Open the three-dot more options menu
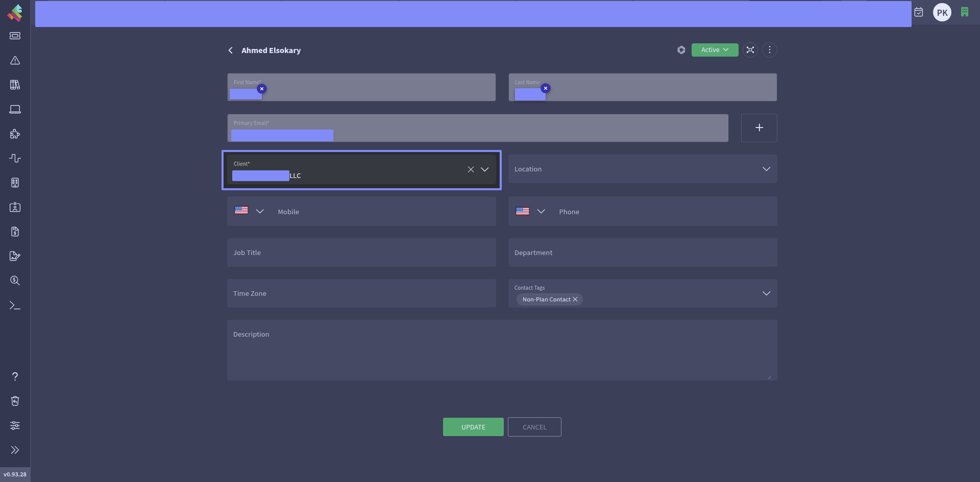 coord(770,50)
